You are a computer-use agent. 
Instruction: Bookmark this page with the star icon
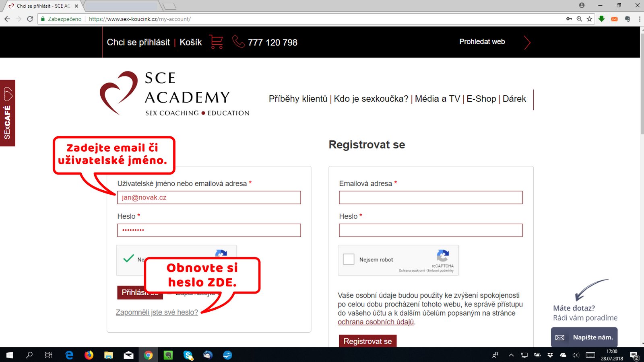pos(590,19)
